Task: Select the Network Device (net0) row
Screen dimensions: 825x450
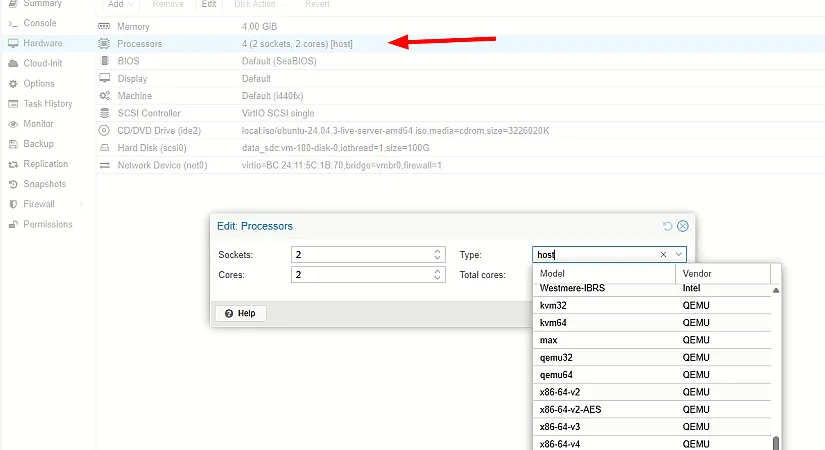Action: (x=460, y=165)
